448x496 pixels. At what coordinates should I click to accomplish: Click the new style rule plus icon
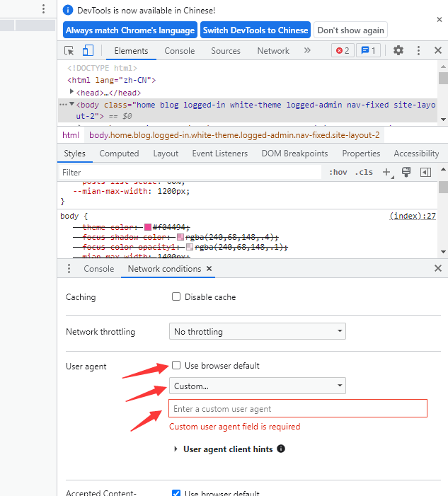(x=386, y=172)
